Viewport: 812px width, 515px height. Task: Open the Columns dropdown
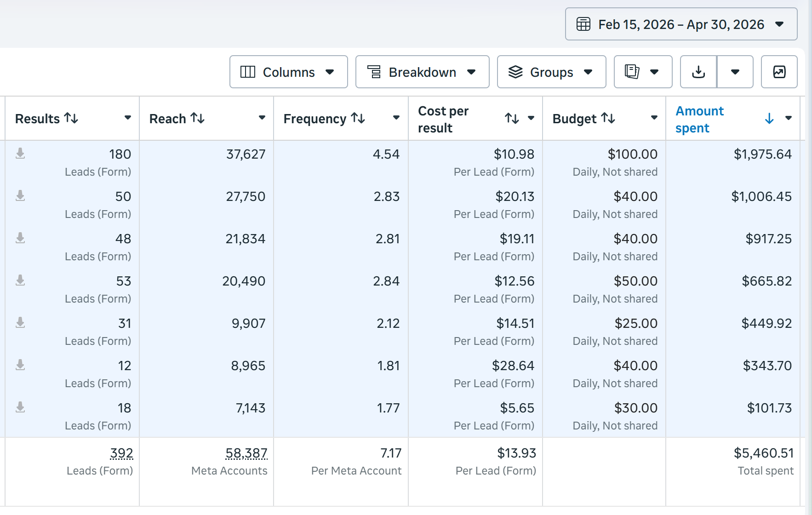(288, 72)
